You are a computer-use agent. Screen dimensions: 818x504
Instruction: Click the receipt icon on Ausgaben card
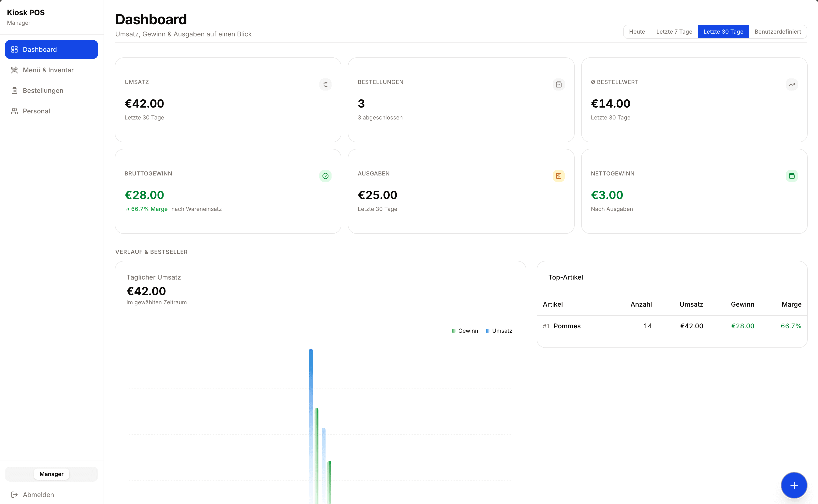point(559,176)
